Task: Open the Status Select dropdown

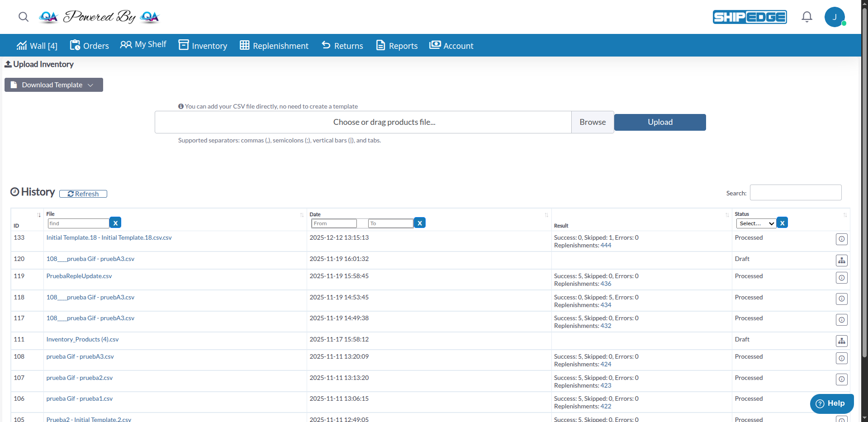Action: pyautogui.click(x=755, y=223)
